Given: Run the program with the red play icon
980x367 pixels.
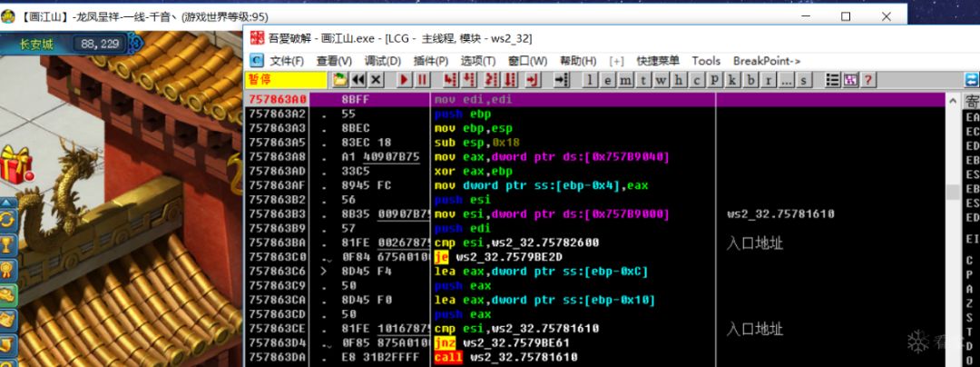Looking at the screenshot, I should pyautogui.click(x=405, y=80).
